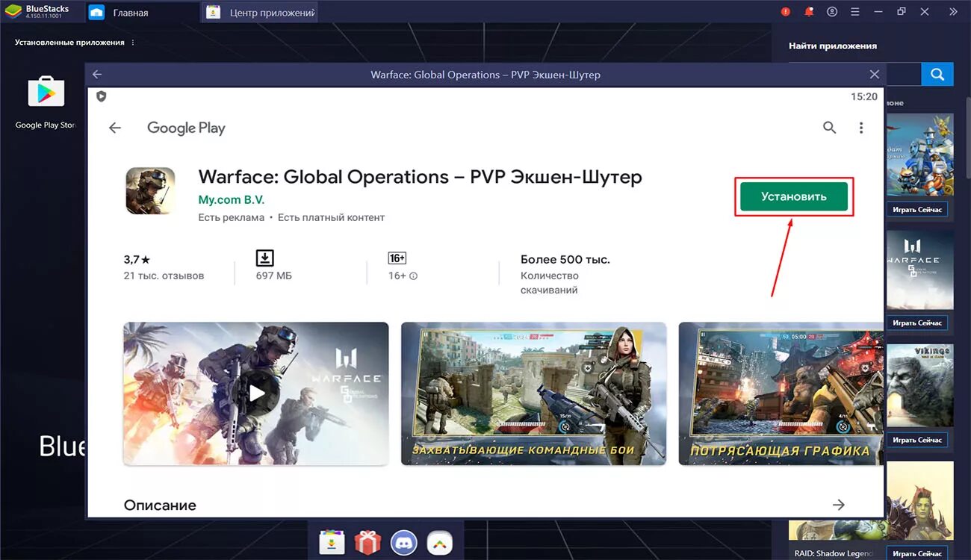
Task: Play the Warface trailer video
Action: click(x=256, y=393)
